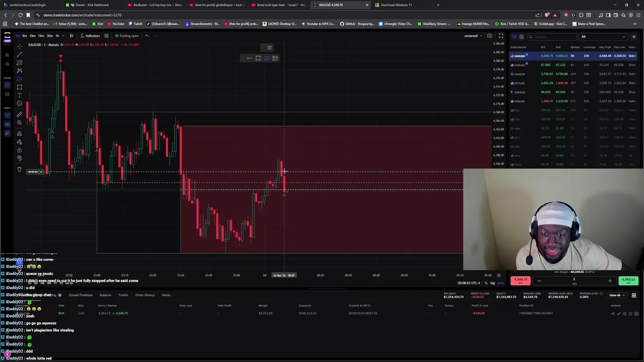Activate the ruler measure tool
Screen dimensions: 644x362
coord(19,114)
